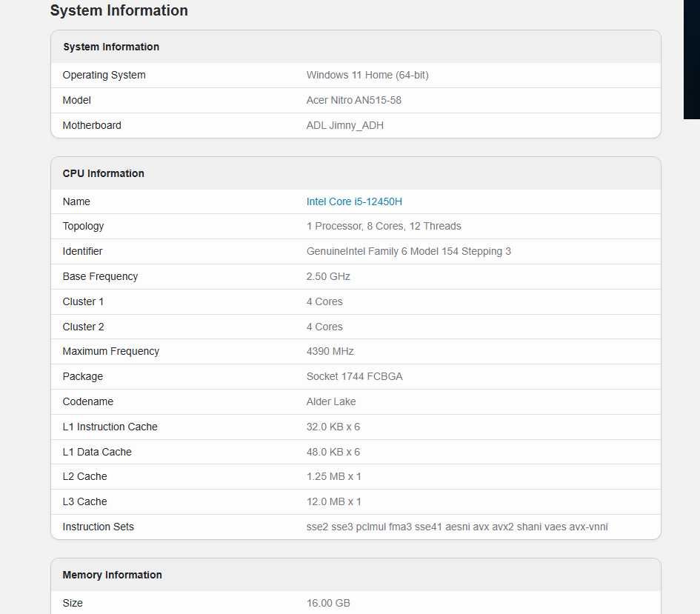The width and height of the screenshot is (700, 614).
Task: Select the 4390 MHz value
Action: tap(330, 351)
